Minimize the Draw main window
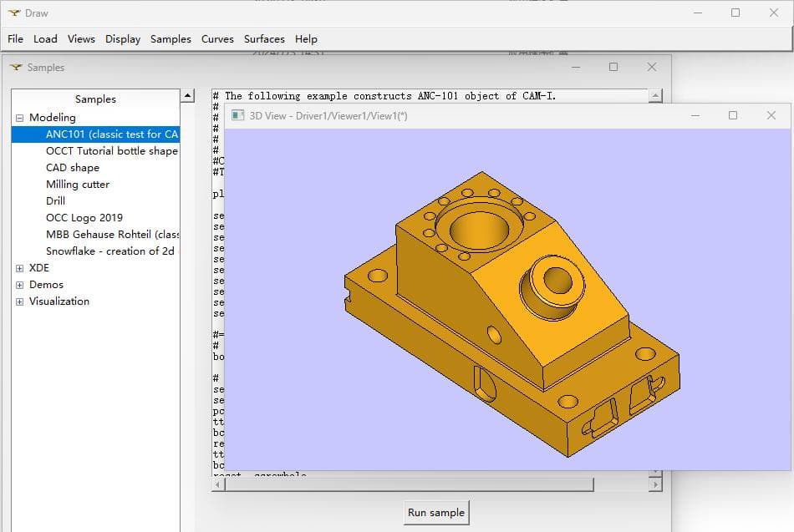Screen dimensions: 794x532 698,13
